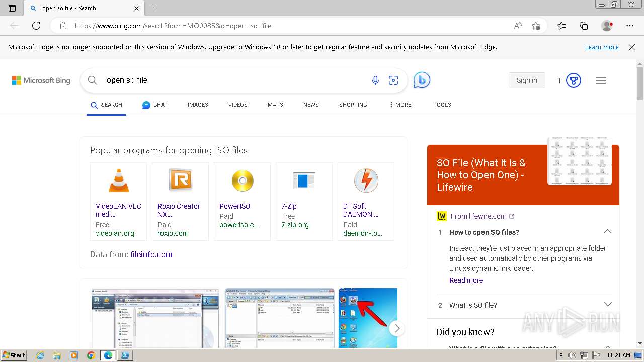Expand the MORE dropdown
The width and height of the screenshot is (644, 362).
click(400, 105)
